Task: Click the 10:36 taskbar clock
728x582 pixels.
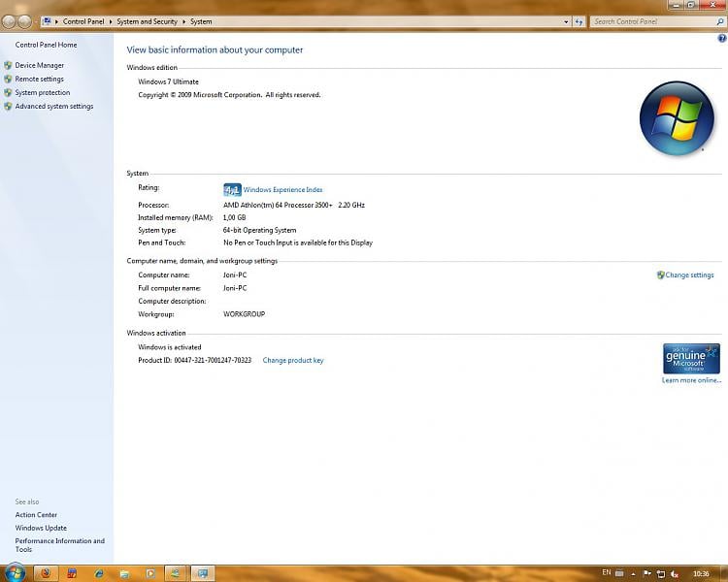Action: [701, 574]
